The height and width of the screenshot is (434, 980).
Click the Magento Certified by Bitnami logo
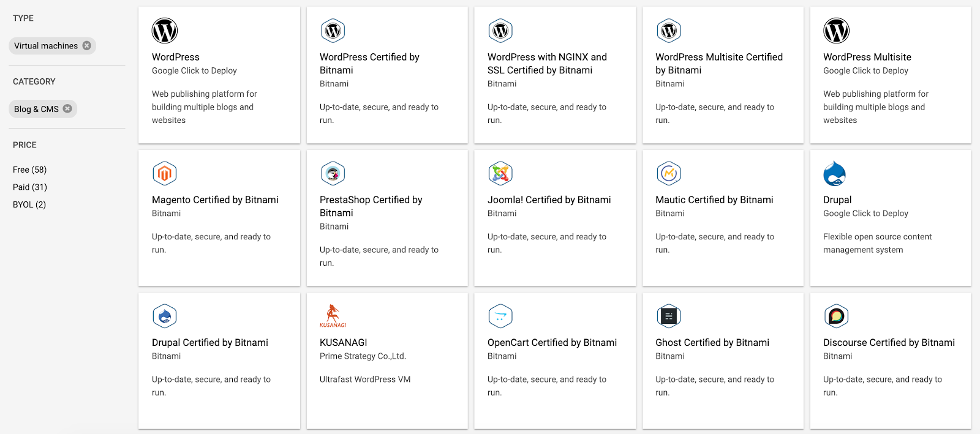pos(165,174)
